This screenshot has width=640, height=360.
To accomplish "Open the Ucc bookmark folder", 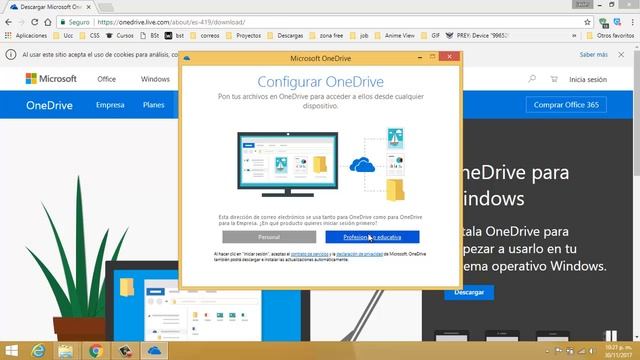I will pos(63,36).
